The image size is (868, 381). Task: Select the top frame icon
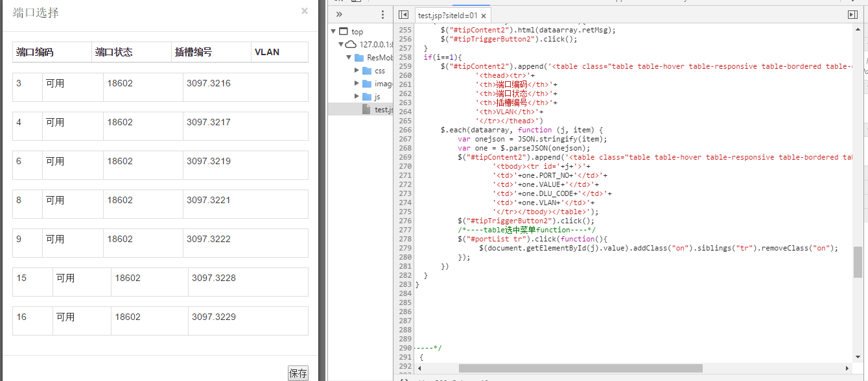(x=344, y=31)
